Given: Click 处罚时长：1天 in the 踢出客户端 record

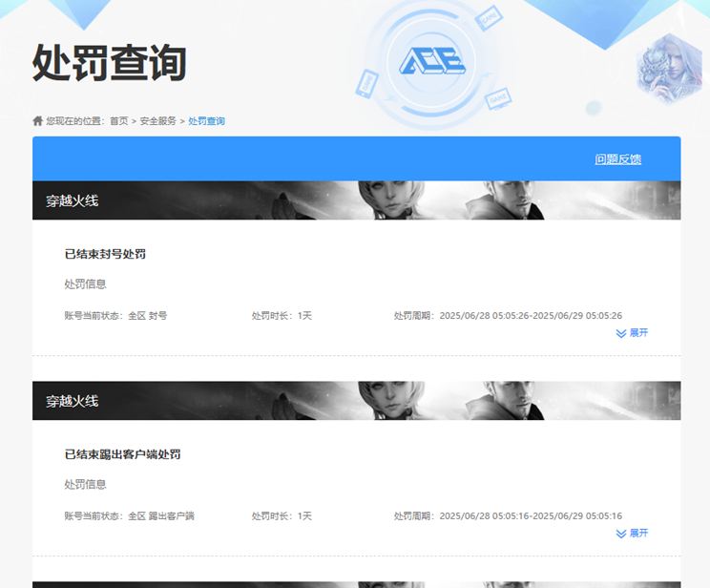Looking at the screenshot, I should 282,515.
